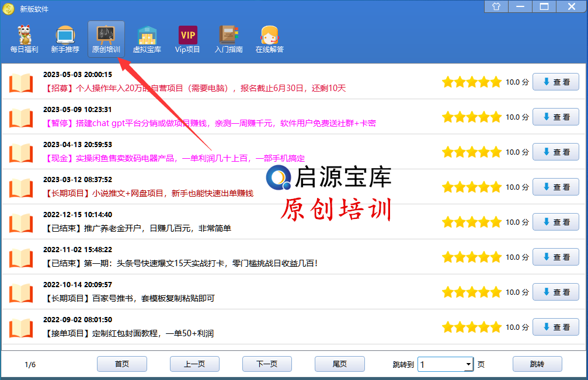Click the 跳转 jump button

pos(537,364)
